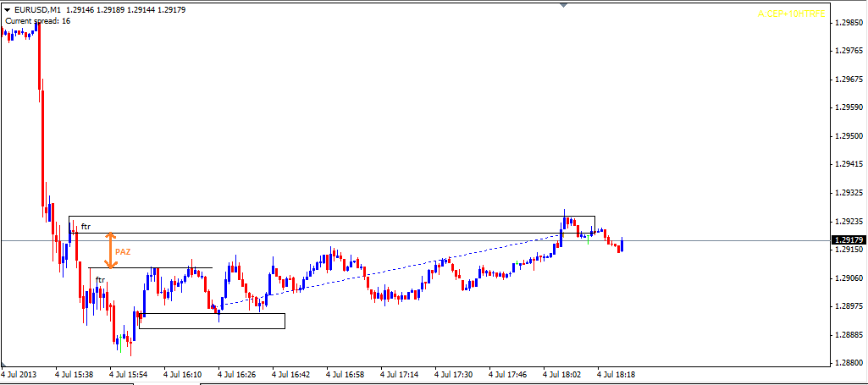Screen dimensions: 868x385
Task: Click the triangle arrow before EURUSD,M1
Action: point(7,9)
